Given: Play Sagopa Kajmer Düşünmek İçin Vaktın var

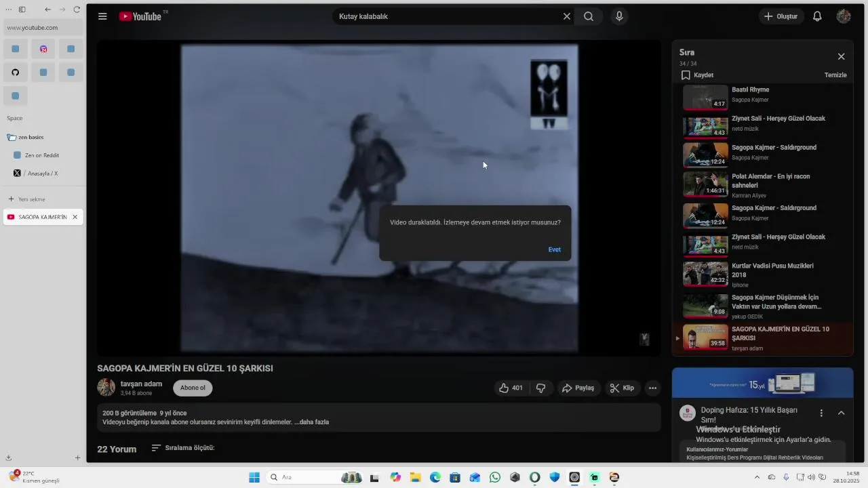Looking at the screenshot, I should pos(762,306).
